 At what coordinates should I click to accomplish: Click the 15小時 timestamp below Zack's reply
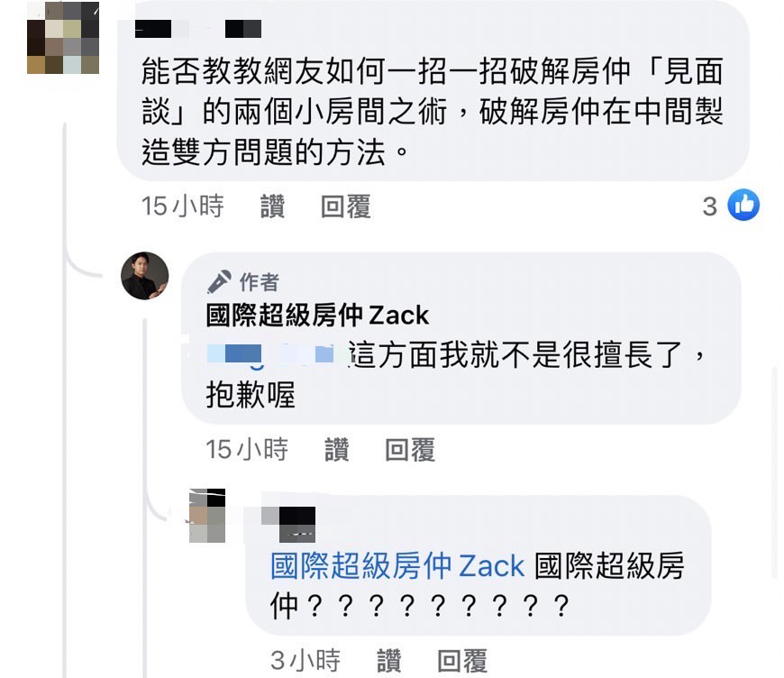point(247,449)
